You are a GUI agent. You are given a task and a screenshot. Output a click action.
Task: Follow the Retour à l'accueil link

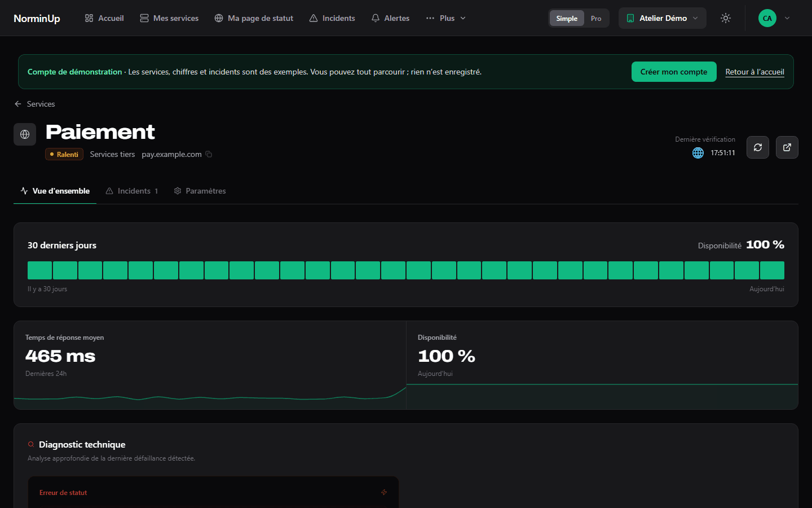coord(754,72)
